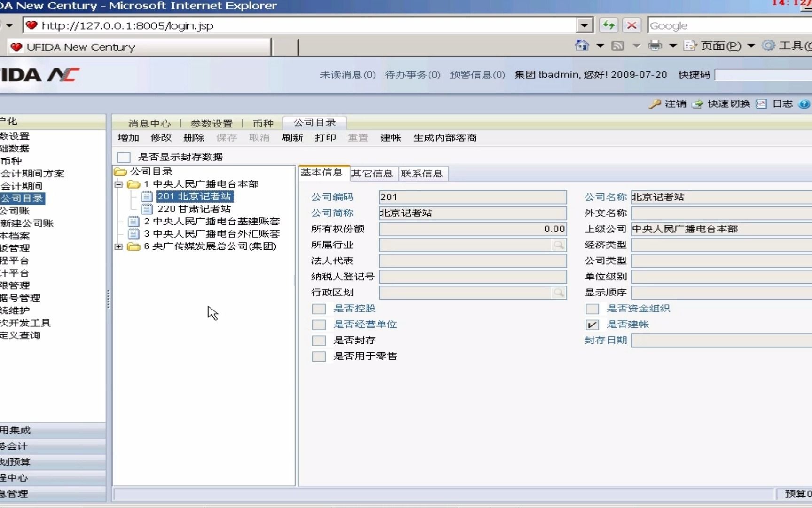812x508 pixels.
Task: Click the empty new-tab button
Action: 285,48
